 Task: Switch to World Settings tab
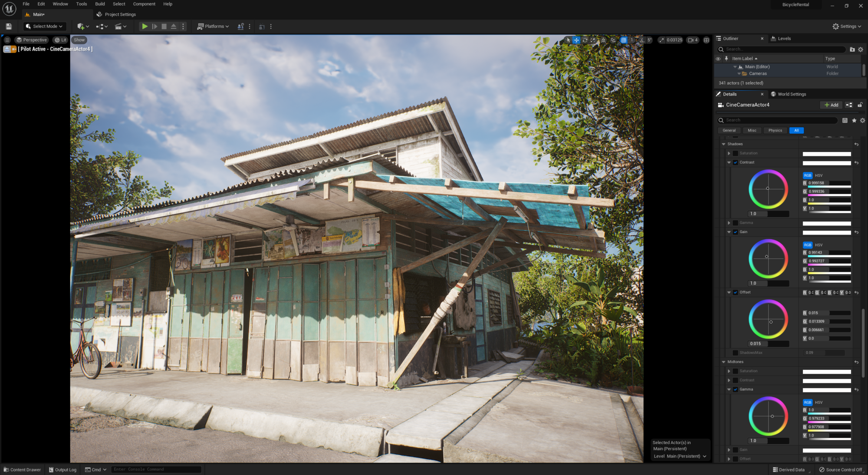pos(791,94)
